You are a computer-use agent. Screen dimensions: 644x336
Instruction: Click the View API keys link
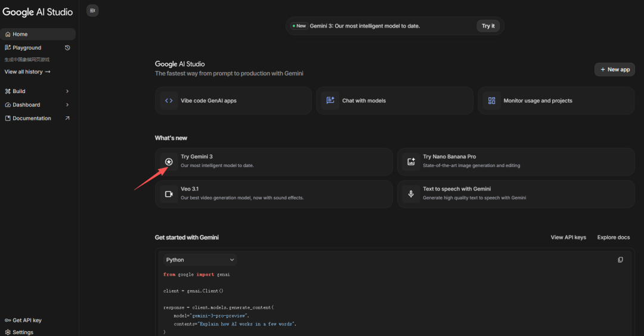[x=568, y=238]
